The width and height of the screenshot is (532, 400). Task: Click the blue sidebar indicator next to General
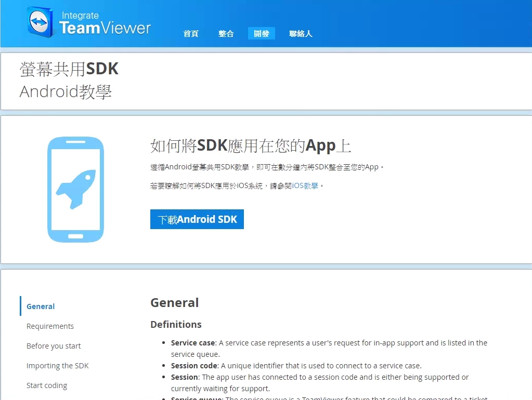point(21,306)
